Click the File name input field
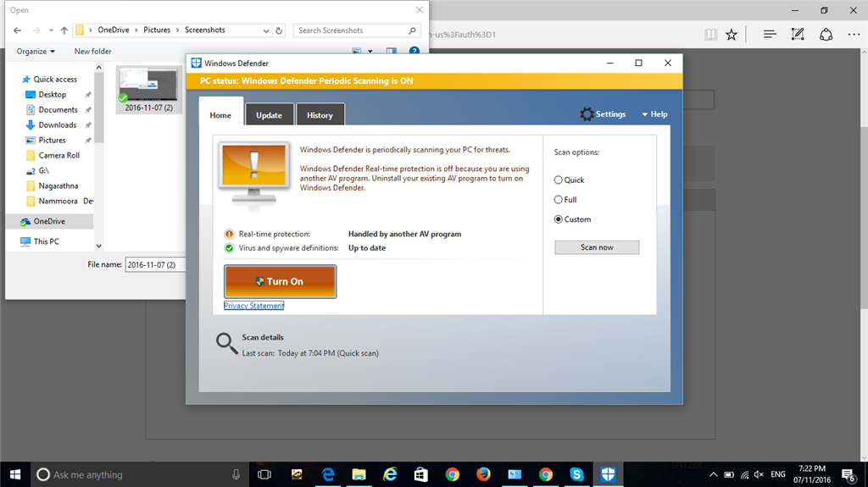868x487 pixels. [x=155, y=265]
